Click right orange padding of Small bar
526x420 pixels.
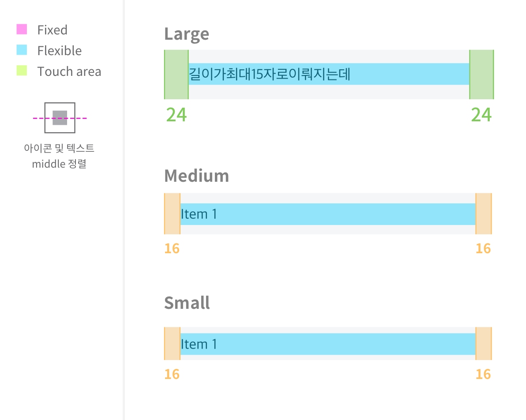[484, 344]
